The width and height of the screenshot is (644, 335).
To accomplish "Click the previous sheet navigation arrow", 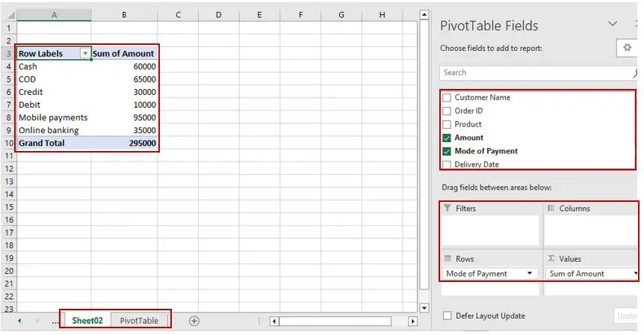I will (19, 321).
